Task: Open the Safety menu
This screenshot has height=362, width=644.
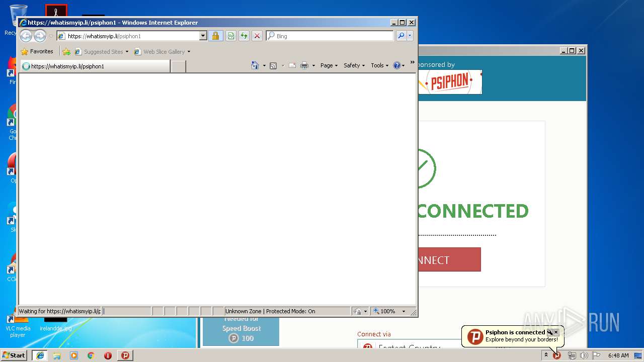Action: (354, 65)
